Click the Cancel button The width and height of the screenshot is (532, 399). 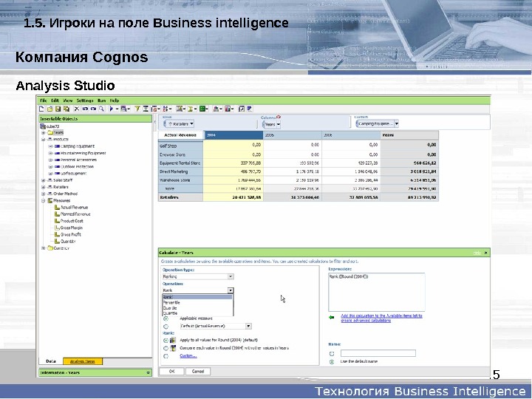tap(198, 372)
